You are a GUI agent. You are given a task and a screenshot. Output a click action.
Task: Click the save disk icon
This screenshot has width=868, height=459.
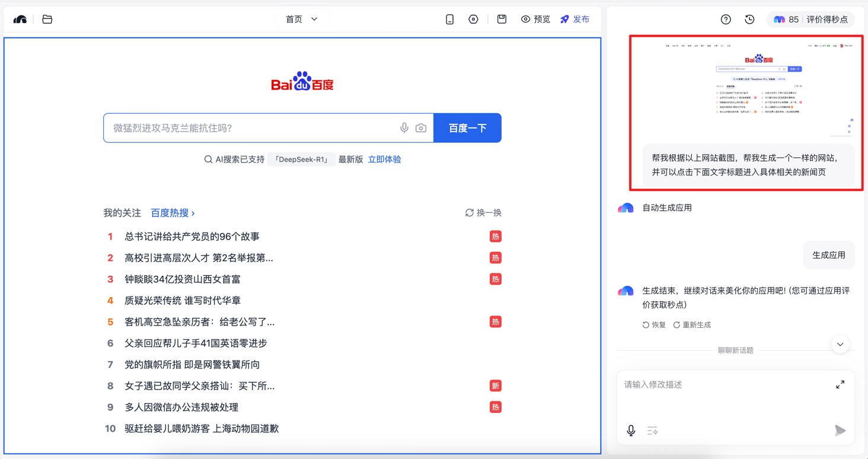[x=502, y=19]
